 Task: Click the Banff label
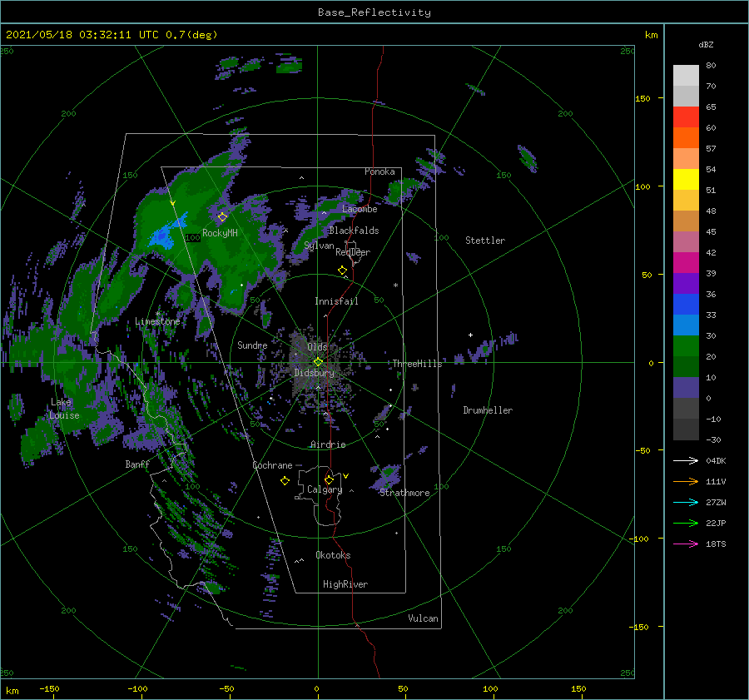pos(137,464)
